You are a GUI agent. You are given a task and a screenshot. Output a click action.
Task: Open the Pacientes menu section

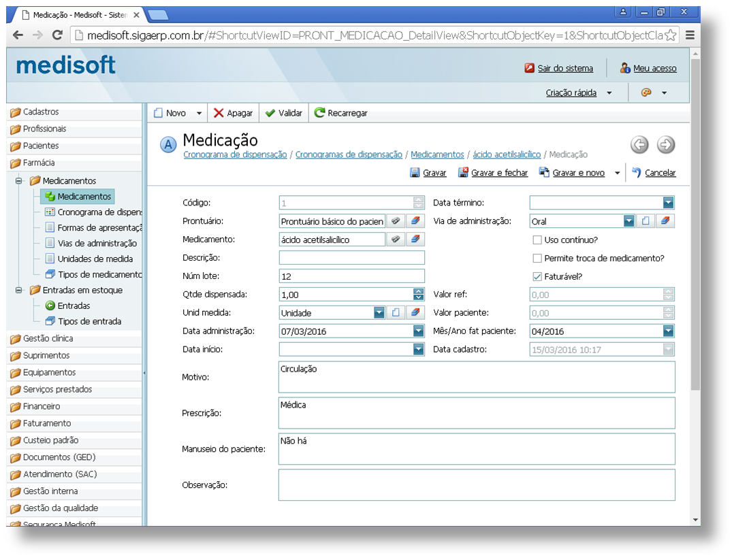click(75, 146)
